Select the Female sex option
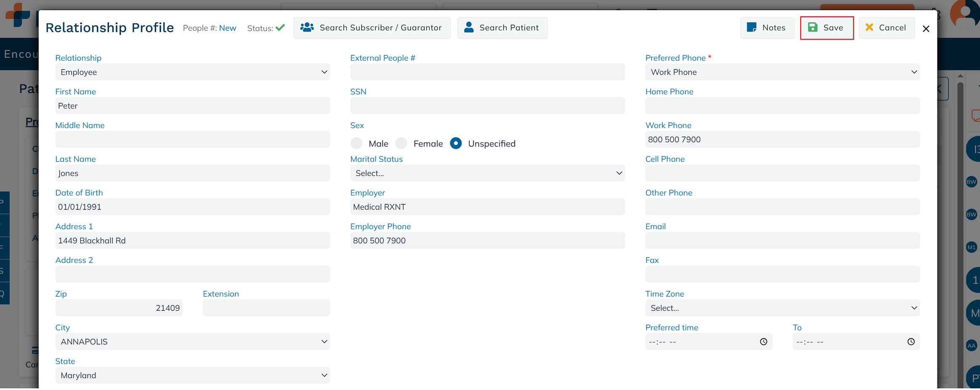Image resolution: width=980 pixels, height=390 pixels. (x=401, y=144)
